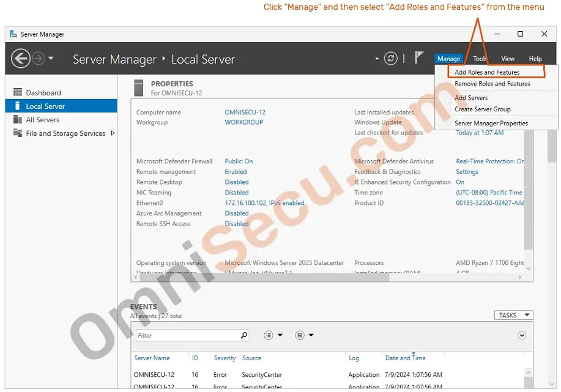Click IE Enhanced Security Configuration On

[x=459, y=182]
